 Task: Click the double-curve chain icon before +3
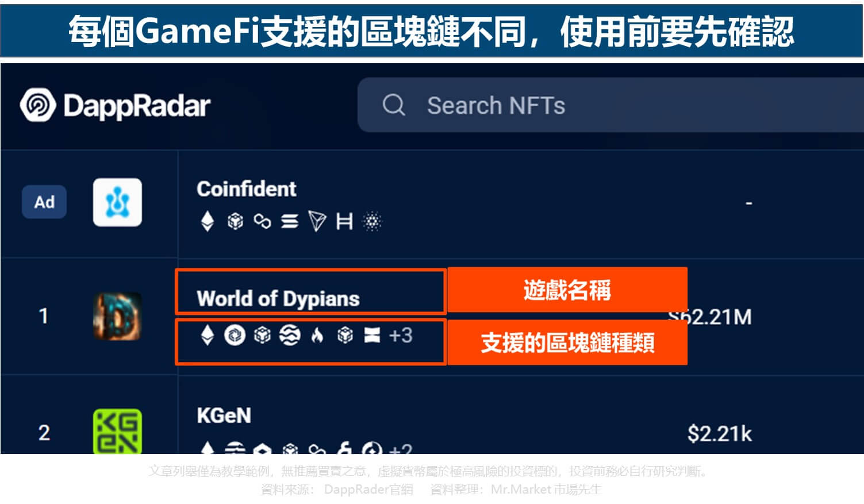372,335
